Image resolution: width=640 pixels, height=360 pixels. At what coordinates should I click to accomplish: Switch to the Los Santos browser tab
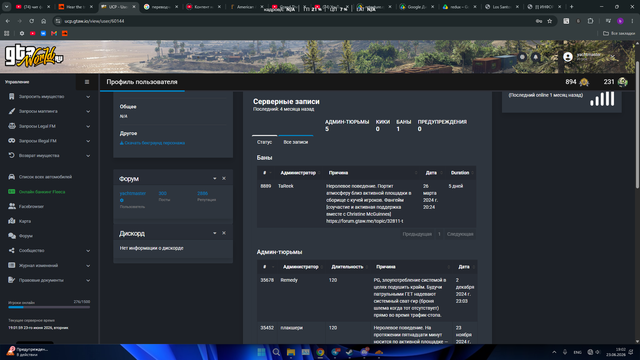pos(502,7)
